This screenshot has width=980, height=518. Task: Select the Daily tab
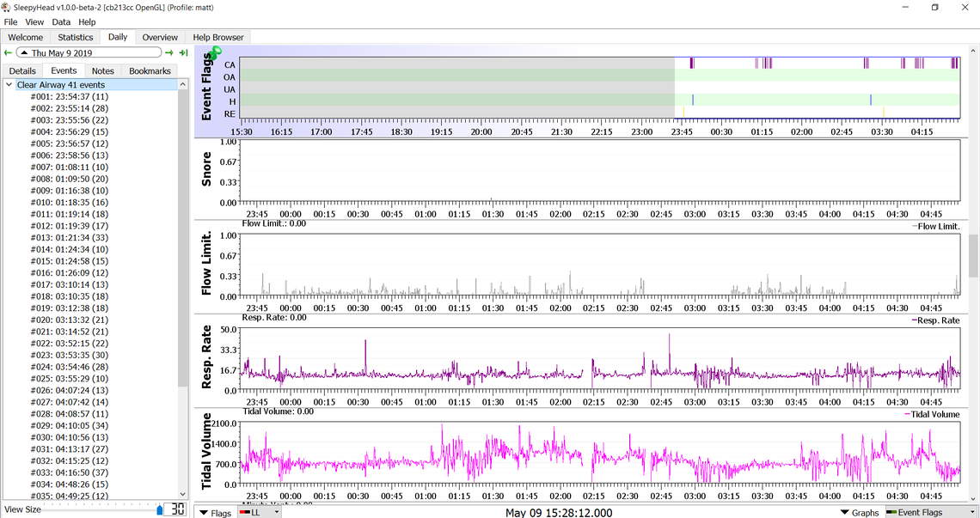point(118,37)
